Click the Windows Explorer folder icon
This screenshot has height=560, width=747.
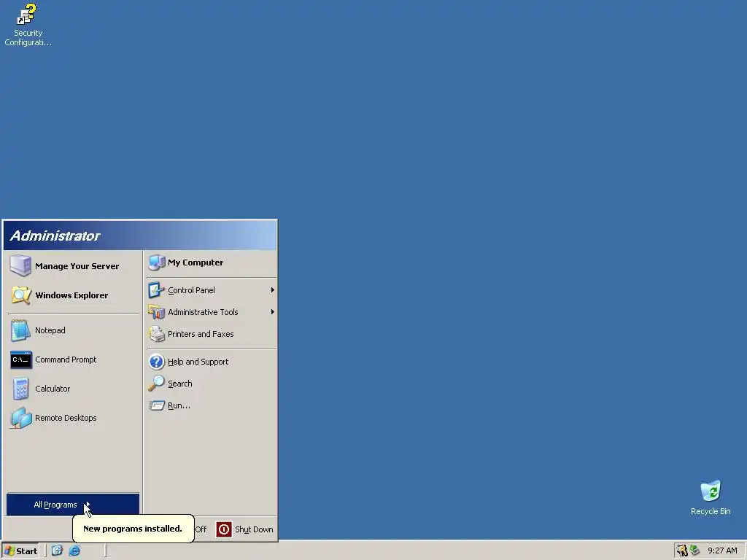click(21, 295)
